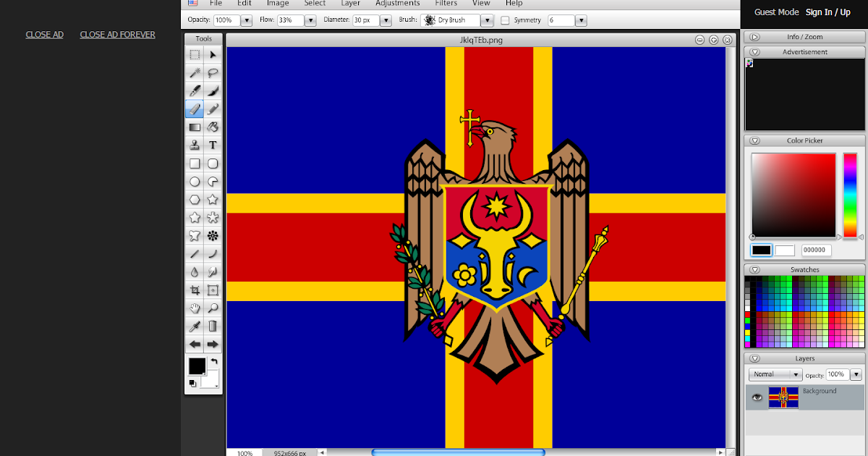Collapse the Advertisement panel
The image size is (868, 456).
coord(755,52)
